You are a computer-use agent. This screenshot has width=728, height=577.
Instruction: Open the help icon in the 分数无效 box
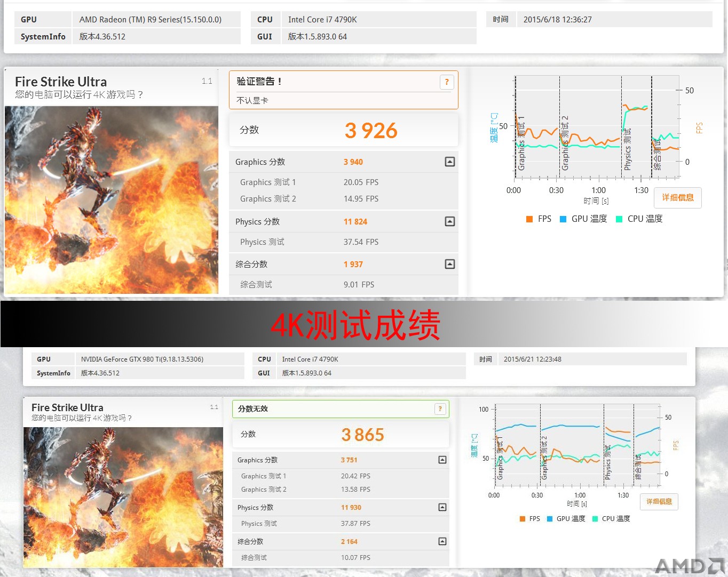point(440,409)
